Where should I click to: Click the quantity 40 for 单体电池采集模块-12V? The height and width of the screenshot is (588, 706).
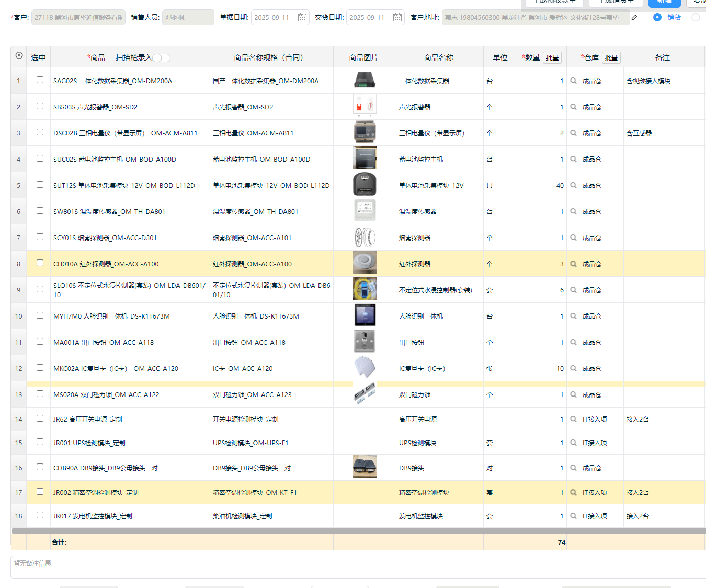560,185
